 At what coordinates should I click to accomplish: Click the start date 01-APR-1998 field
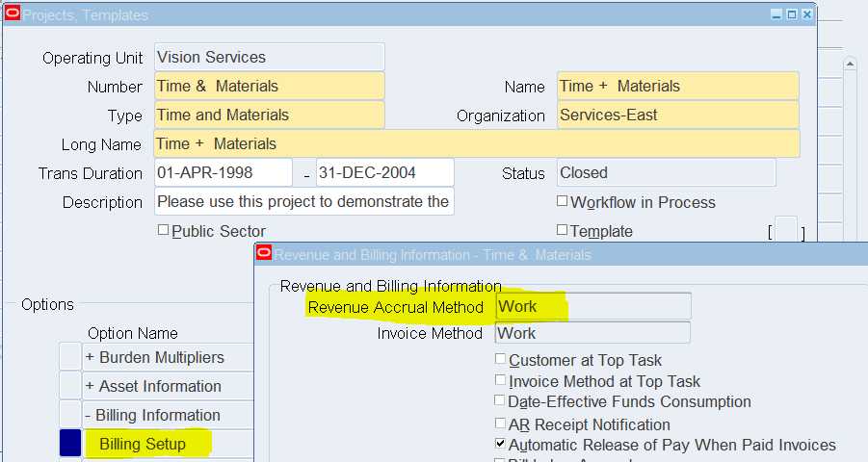tap(224, 172)
